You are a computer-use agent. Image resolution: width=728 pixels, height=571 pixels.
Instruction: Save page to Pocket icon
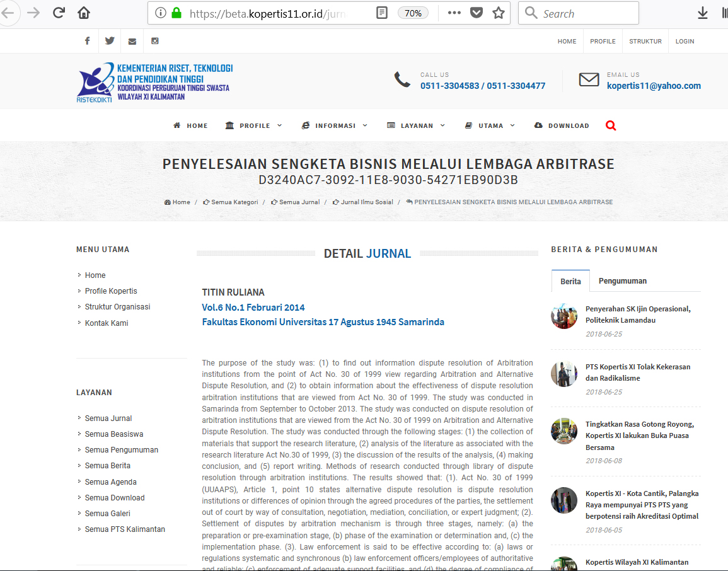(x=477, y=13)
